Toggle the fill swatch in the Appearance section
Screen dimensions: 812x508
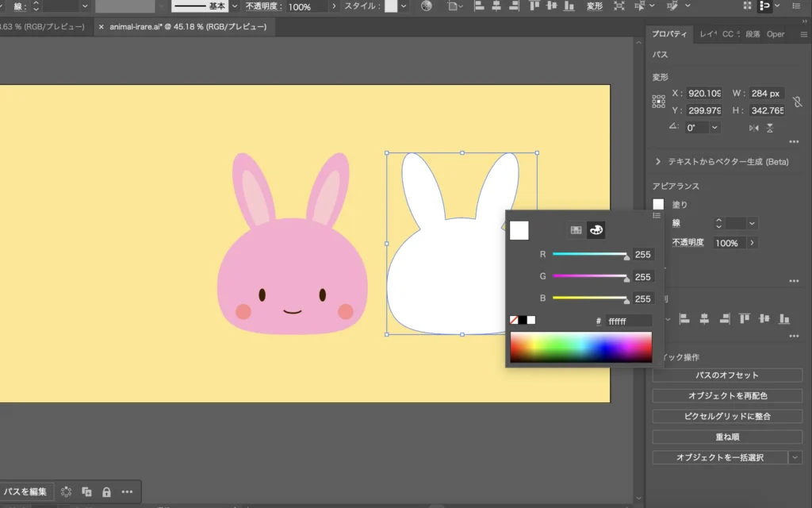tap(658, 205)
